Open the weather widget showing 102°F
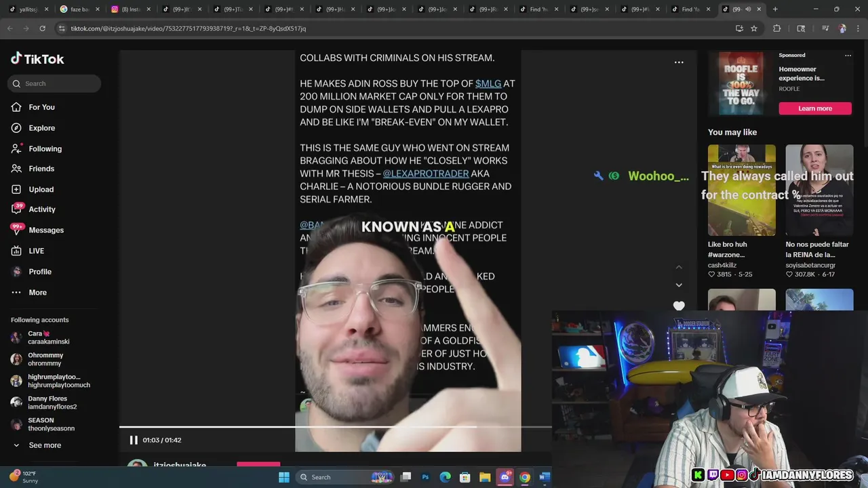The height and width of the screenshot is (488, 868). click(24, 477)
